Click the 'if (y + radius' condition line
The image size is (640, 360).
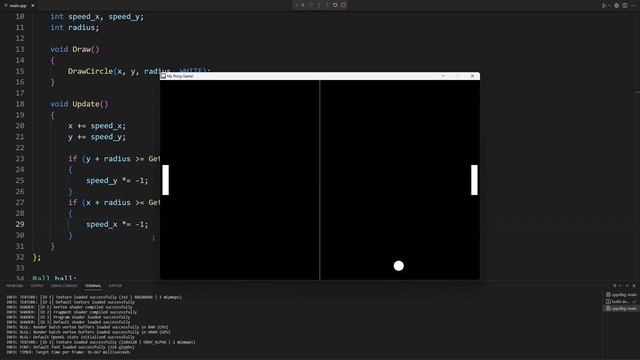pyautogui.click(x=114, y=159)
